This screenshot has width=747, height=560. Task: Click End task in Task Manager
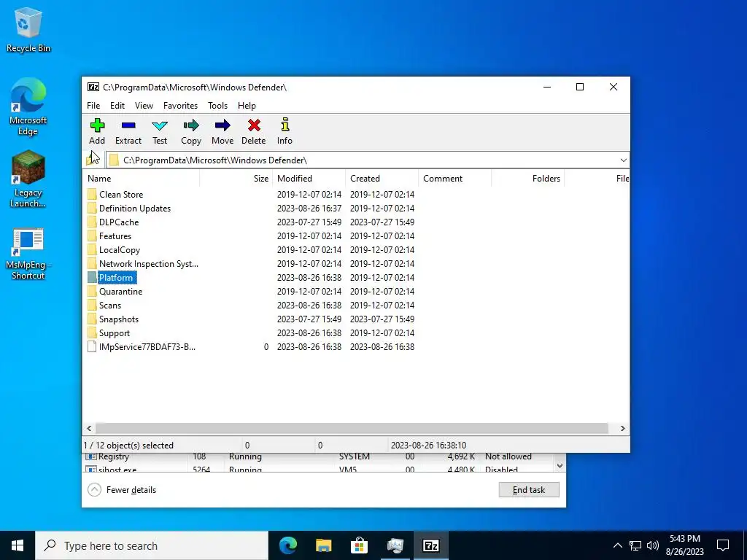pyautogui.click(x=529, y=489)
